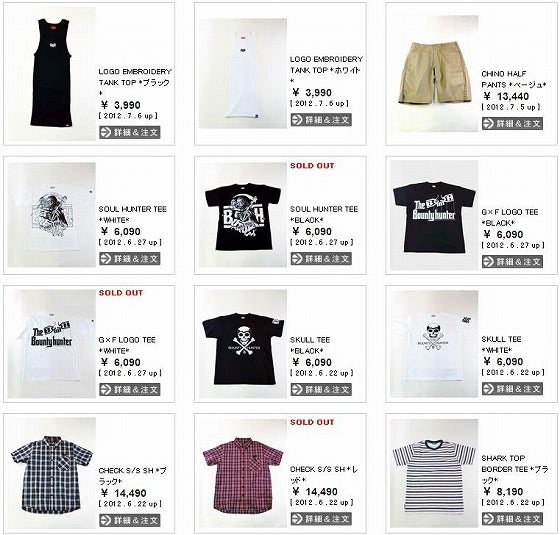Click arrow icon under white tank top

click(x=297, y=120)
